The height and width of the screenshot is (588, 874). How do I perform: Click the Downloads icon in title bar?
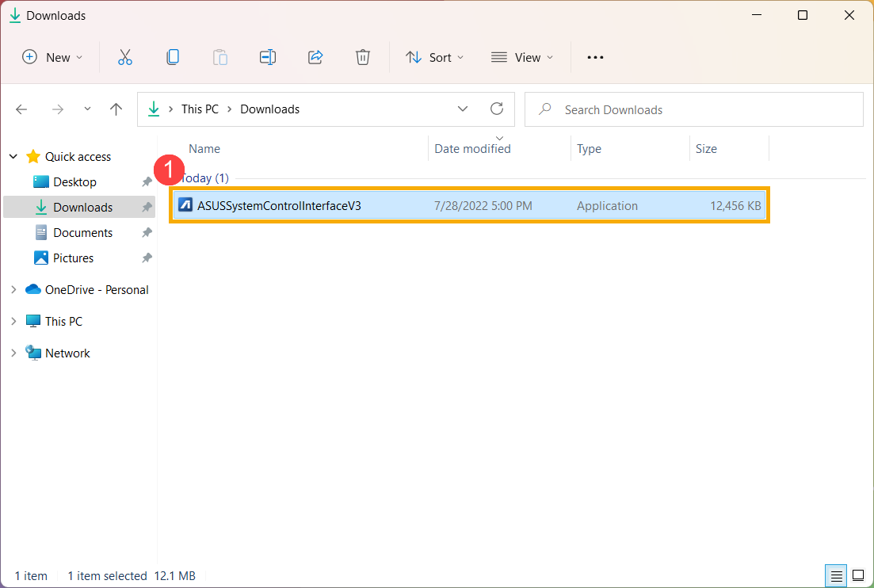pos(15,15)
